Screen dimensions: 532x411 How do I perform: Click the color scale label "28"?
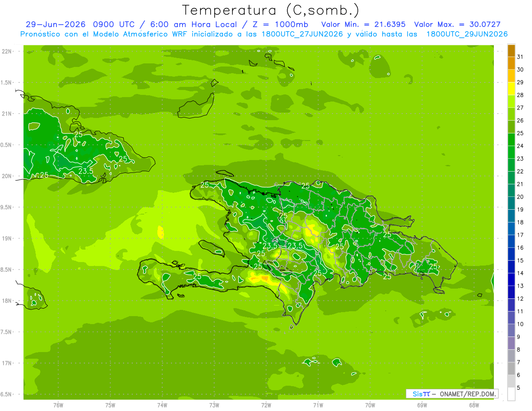point(520,95)
